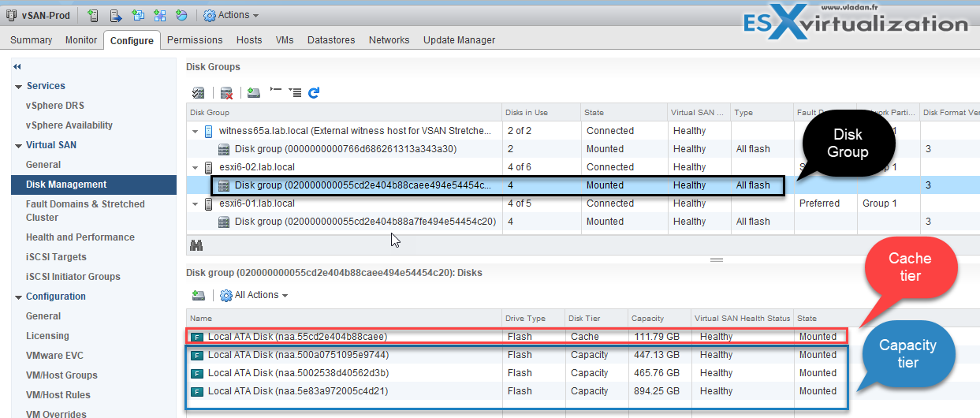
Task: Switch to the Monitor tab
Action: tap(81, 40)
